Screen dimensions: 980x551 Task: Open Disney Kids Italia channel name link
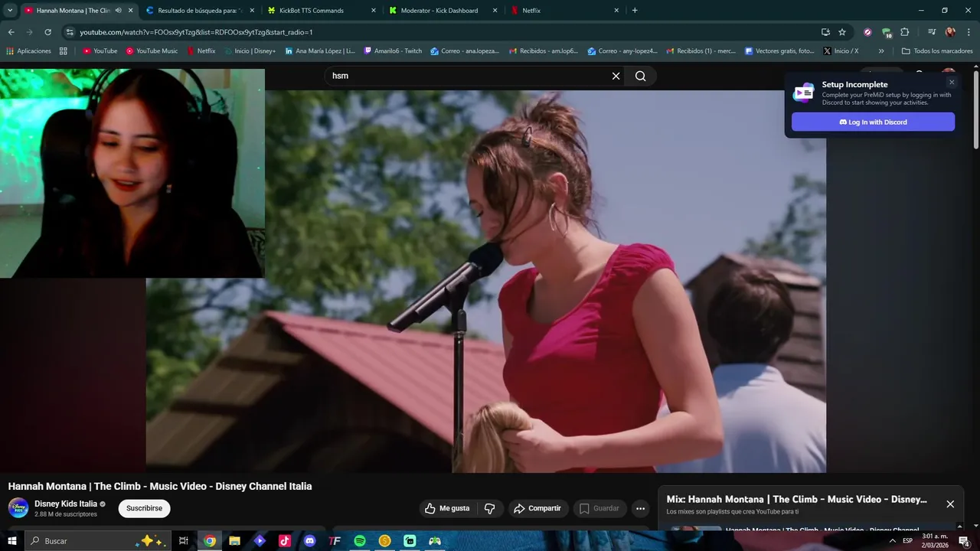click(66, 504)
